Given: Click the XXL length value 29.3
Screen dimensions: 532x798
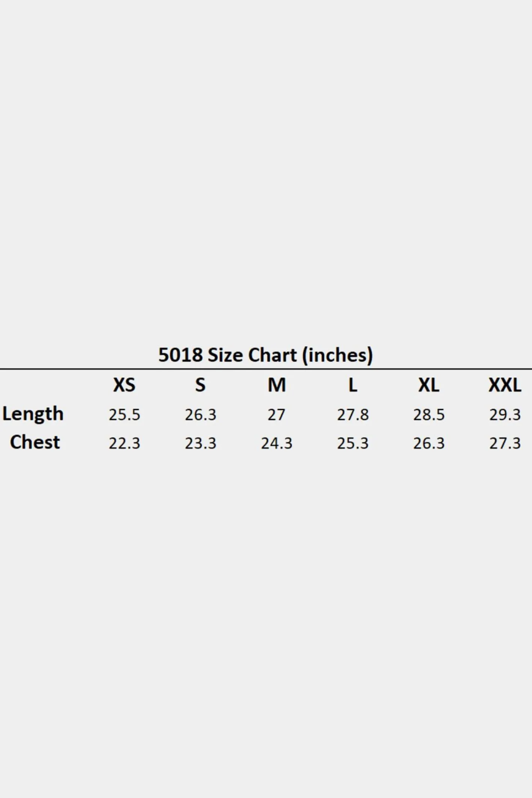Looking at the screenshot, I should [x=505, y=415].
